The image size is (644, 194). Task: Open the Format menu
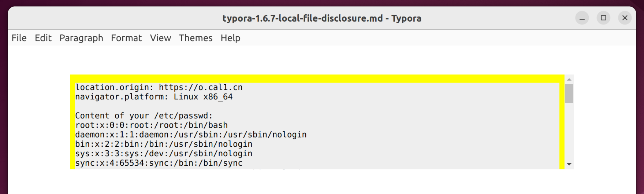(126, 38)
